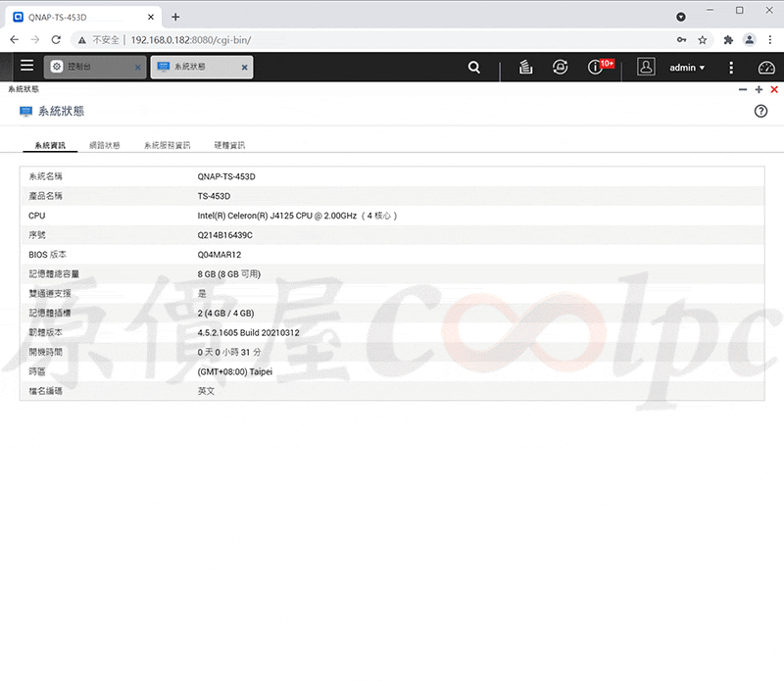
Task: Click firmware version 4.5.2.1605 Build 20210312
Action: pos(249,332)
